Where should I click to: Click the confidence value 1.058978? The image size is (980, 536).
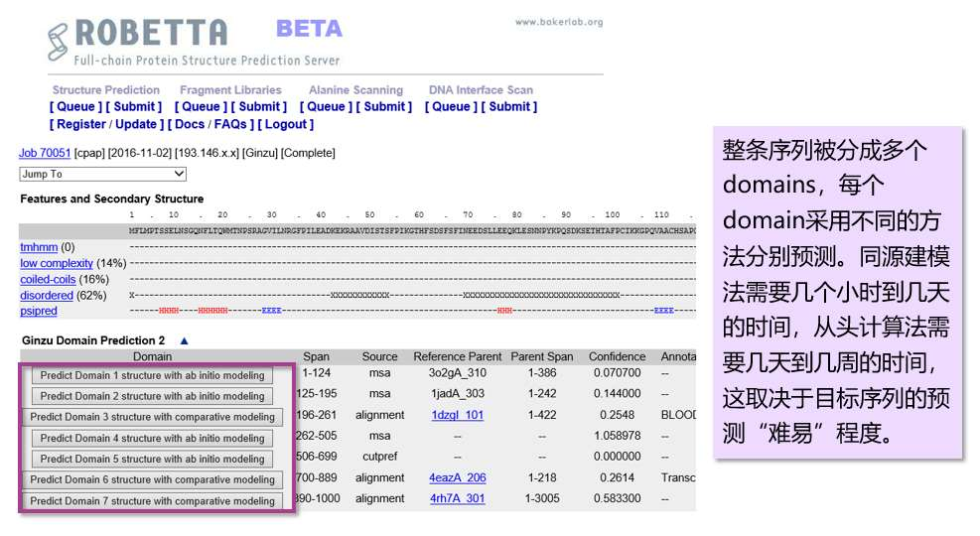tap(617, 436)
